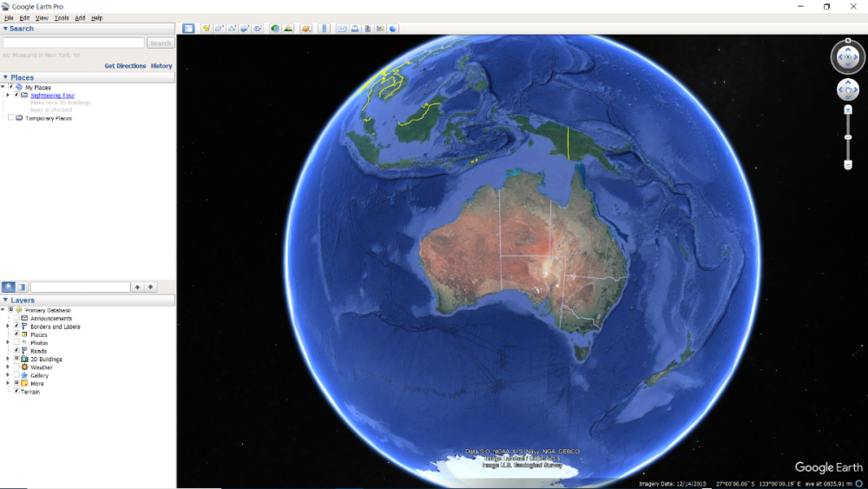Save the current image
The width and height of the screenshot is (868, 489).
coord(367,29)
